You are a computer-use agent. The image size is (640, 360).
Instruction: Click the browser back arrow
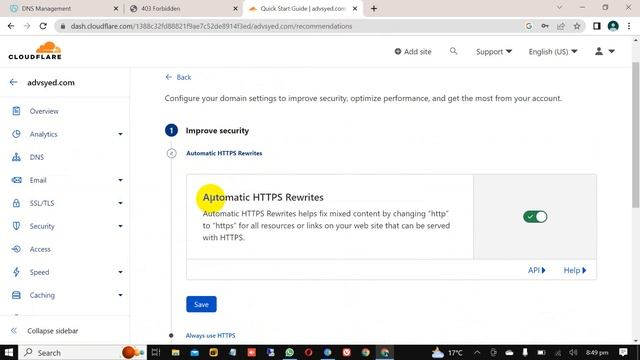click(x=11, y=26)
